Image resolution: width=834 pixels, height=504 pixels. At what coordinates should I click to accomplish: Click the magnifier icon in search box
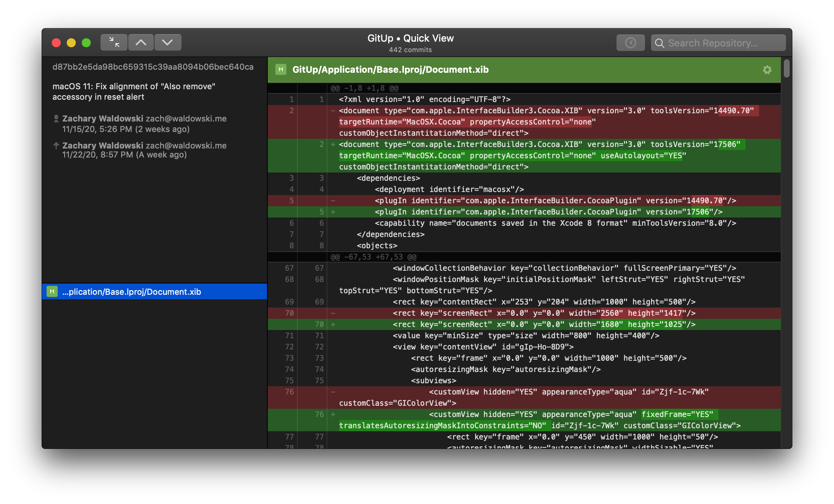(x=659, y=43)
